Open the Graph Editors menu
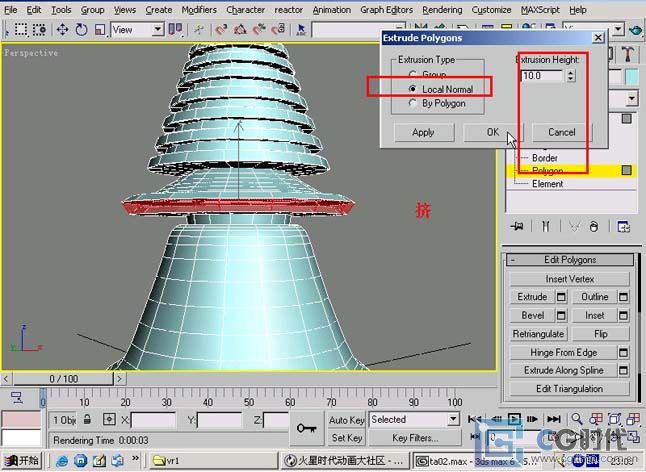The width and height of the screenshot is (646, 472). tap(386, 9)
